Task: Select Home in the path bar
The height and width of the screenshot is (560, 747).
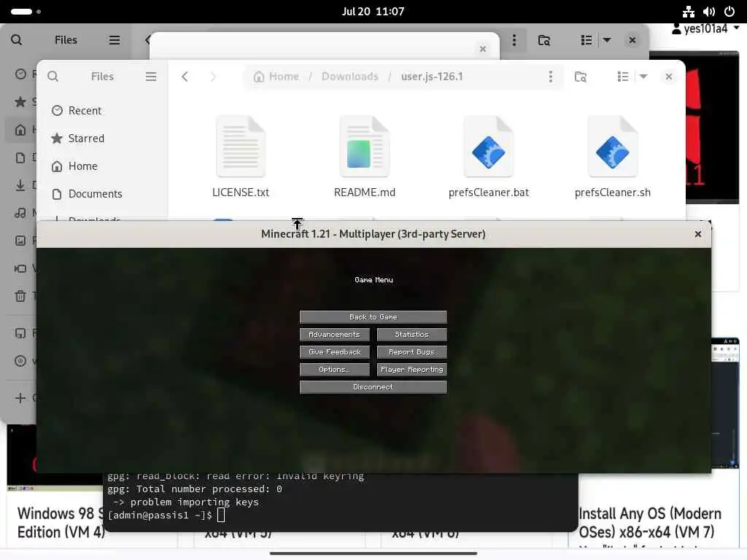Action: [x=276, y=76]
